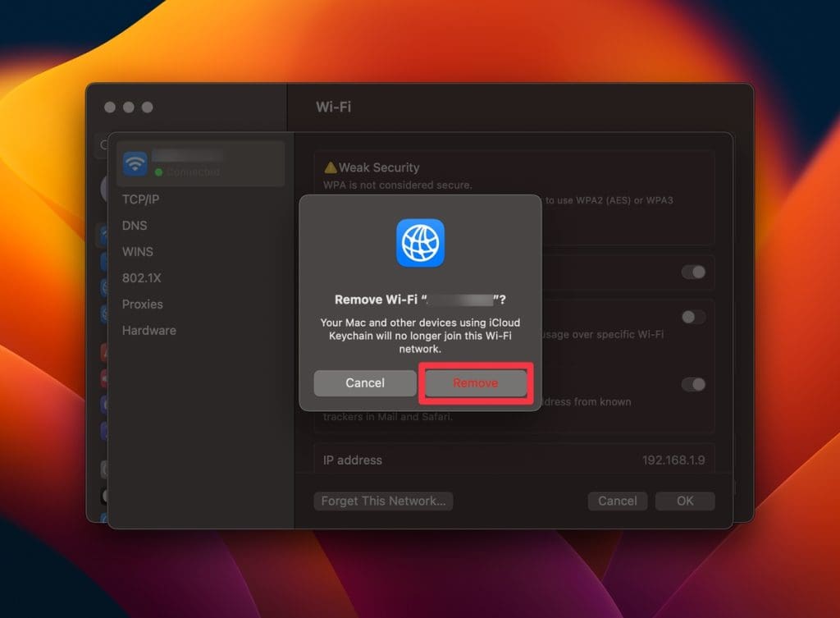Cancel the Remove Wi-Fi dialog
The image size is (840, 618).
coord(365,383)
